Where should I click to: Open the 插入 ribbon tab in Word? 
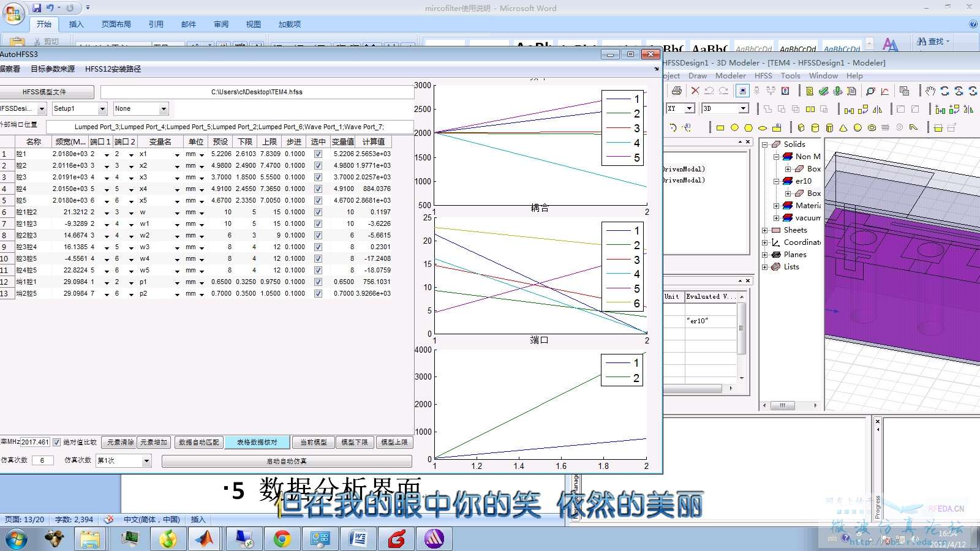(x=76, y=24)
